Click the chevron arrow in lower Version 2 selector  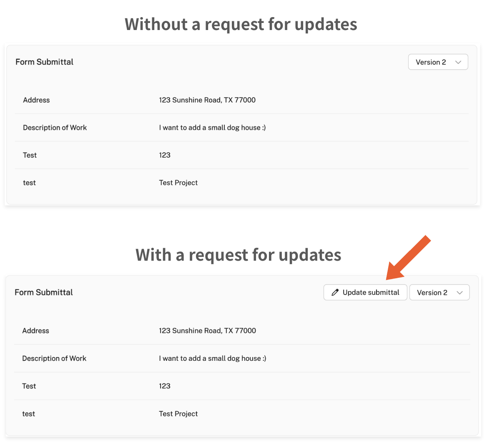click(x=459, y=292)
